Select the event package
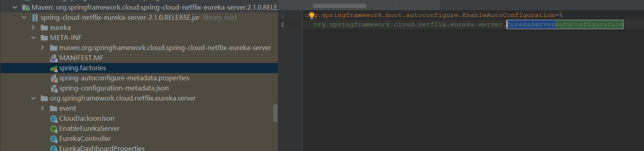 (139, 108)
